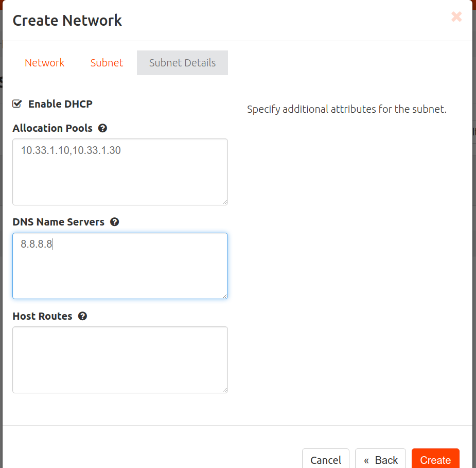This screenshot has height=468, width=476.
Task: Open the Allocation Pools help tooltip
Action: click(102, 128)
